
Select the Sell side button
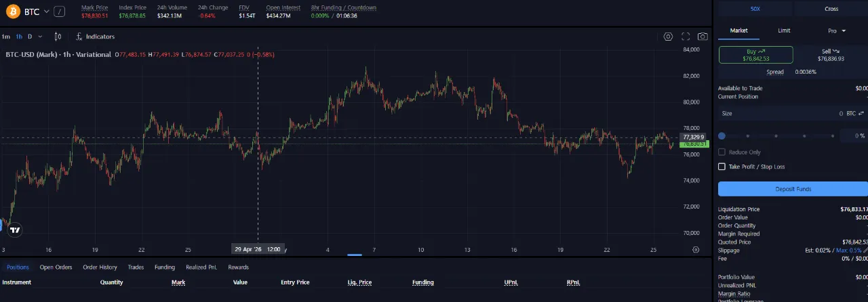[831, 55]
